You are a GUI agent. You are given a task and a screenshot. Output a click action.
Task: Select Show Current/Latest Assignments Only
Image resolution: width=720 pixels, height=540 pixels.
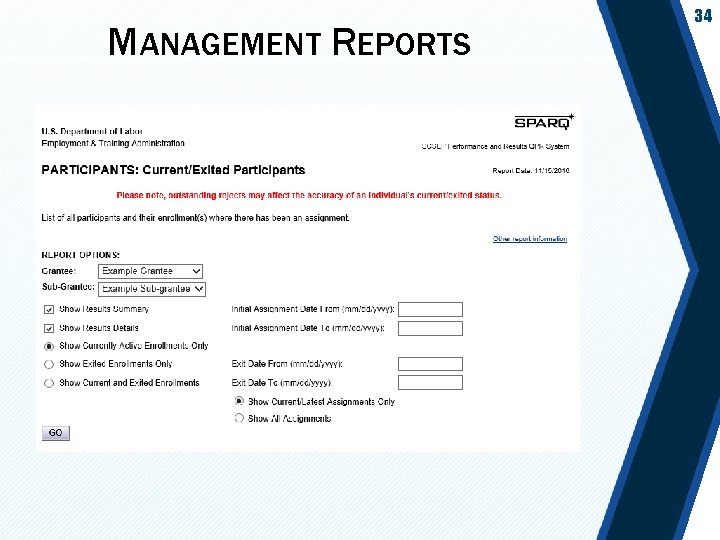coord(239,401)
